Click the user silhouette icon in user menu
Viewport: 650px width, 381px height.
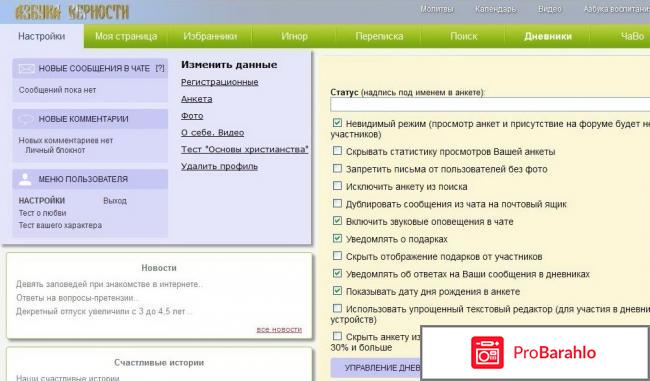click(25, 179)
